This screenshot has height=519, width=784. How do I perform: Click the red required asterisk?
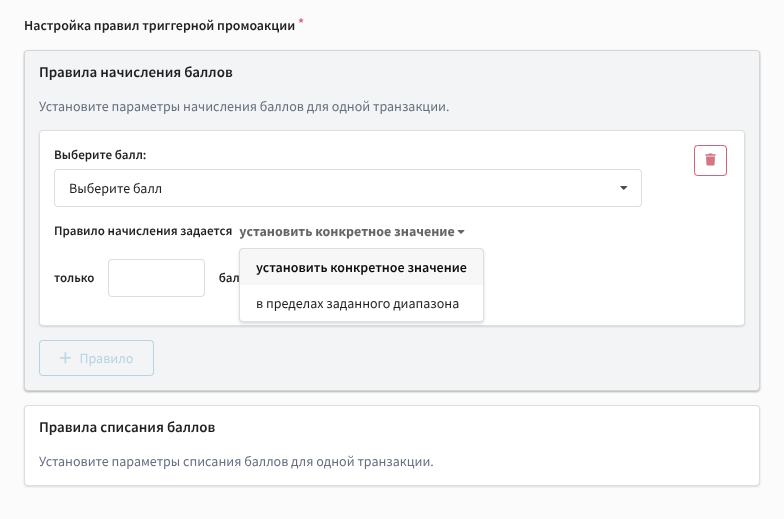tap(301, 21)
